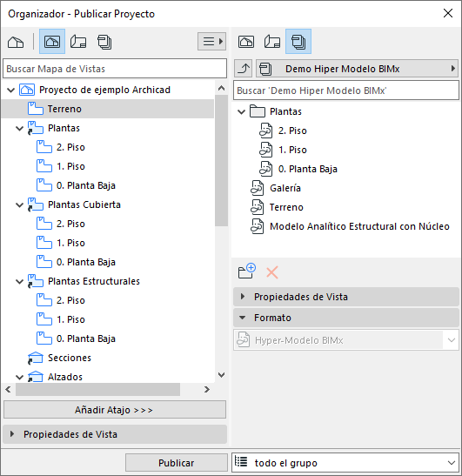Select the Publisher Sets icon in left panel
The image size is (462, 476).
(104, 42)
